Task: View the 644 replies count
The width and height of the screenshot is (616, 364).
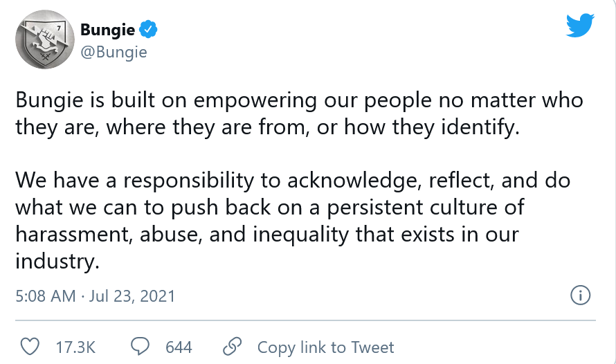Action: point(179,347)
